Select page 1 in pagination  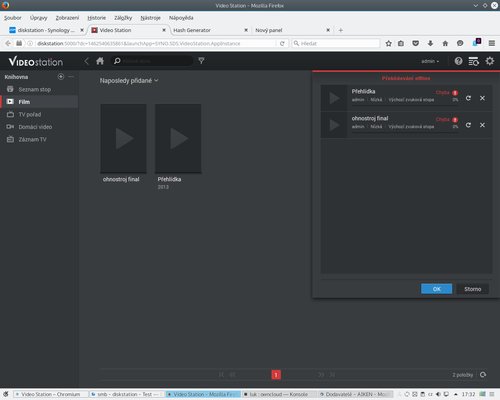pyautogui.click(x=276, y=375)
